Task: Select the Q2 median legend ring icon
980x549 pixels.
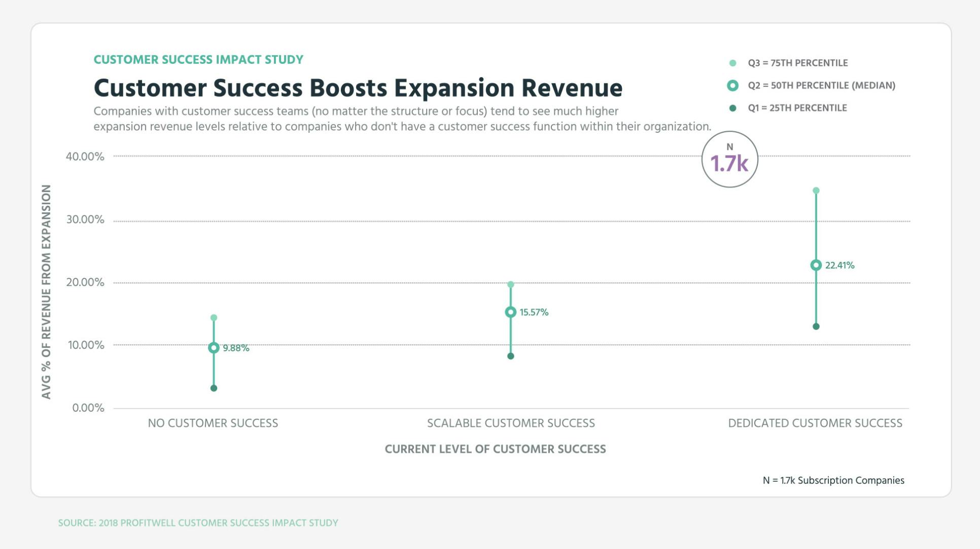Action: [732, 85]
